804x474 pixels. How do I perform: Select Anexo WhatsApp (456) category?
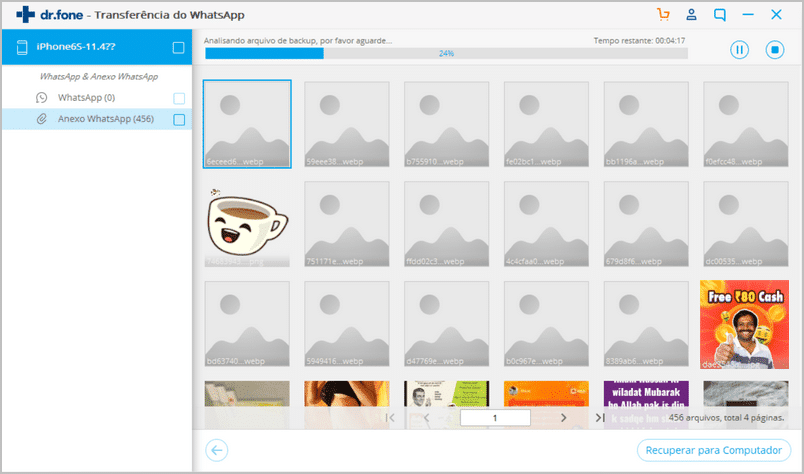[105, 120]
